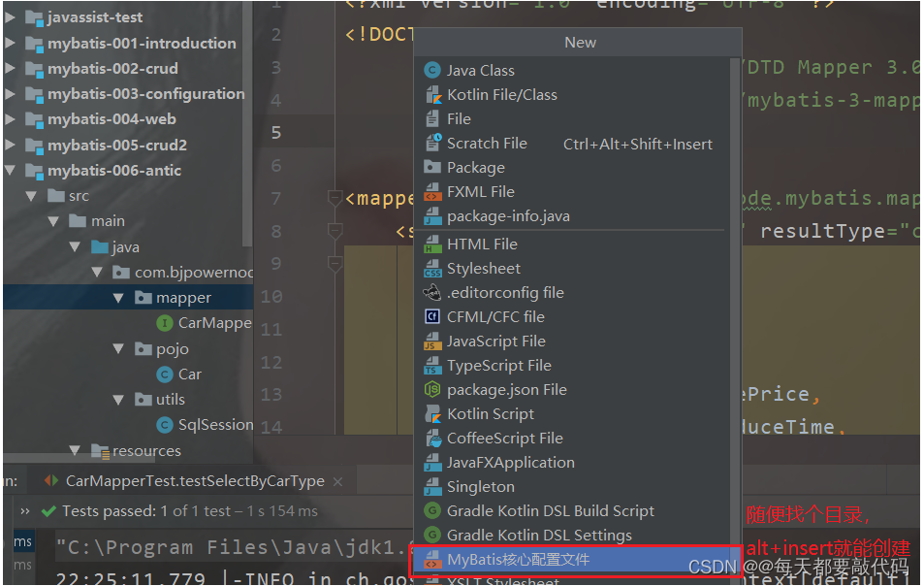Click the Singleton template icon
Image resolution: width=924 pixels, height=586 pixels.
coord(433,486)
